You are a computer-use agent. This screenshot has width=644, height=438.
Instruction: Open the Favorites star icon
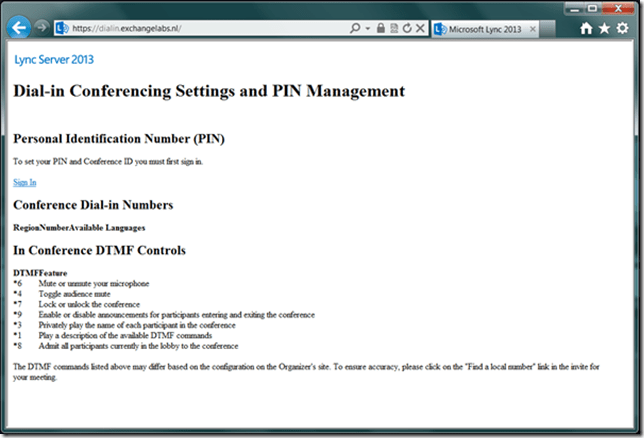click(604, 29)
